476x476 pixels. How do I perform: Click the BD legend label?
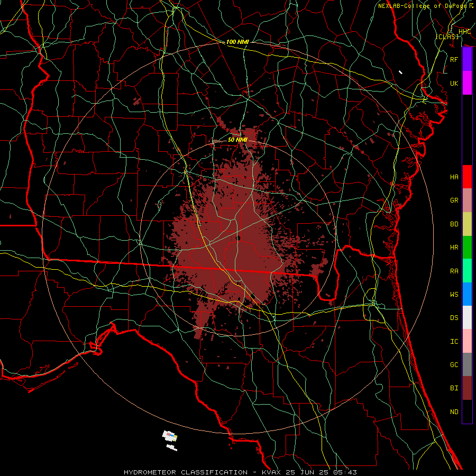pos(454,224)
